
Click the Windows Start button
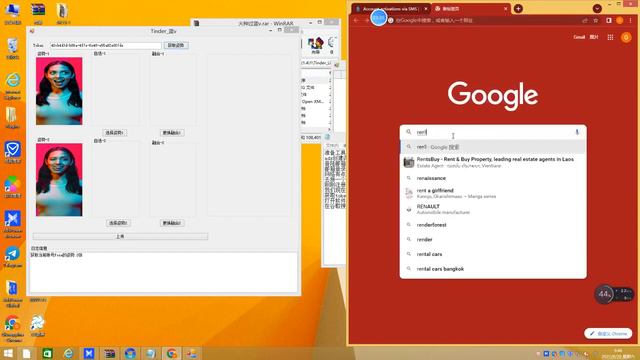tap(8, 353)
